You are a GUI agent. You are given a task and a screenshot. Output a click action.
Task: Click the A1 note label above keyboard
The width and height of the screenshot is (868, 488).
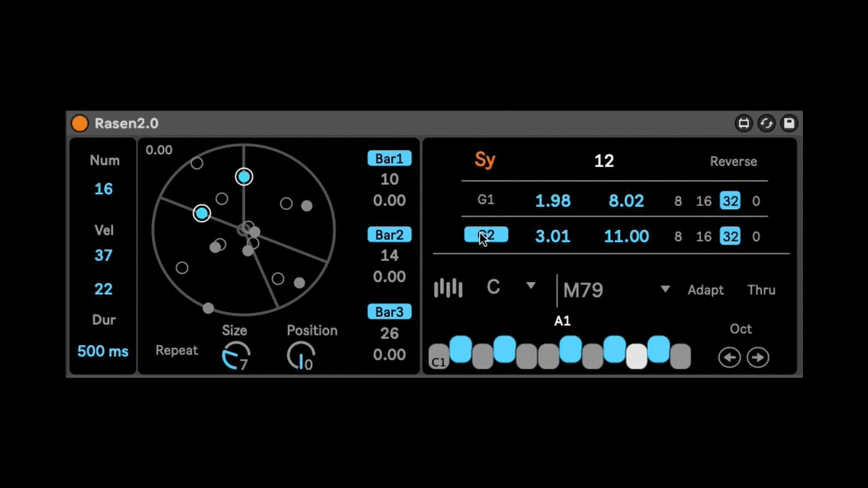[562, 321]
